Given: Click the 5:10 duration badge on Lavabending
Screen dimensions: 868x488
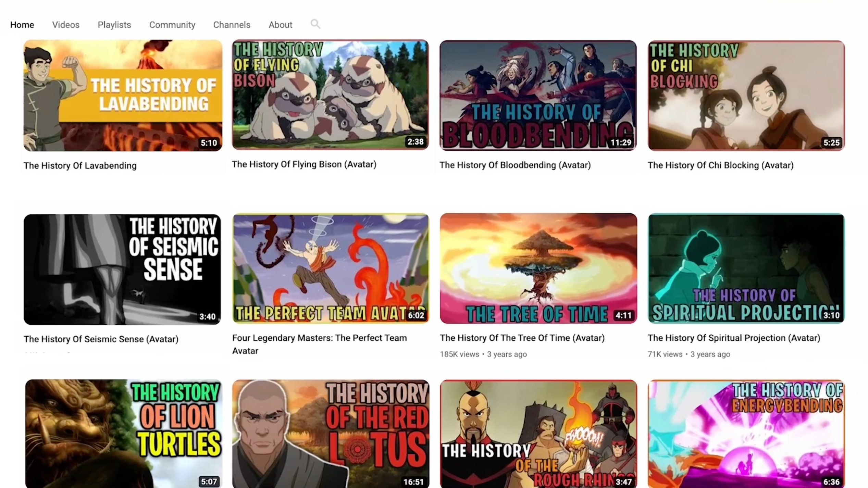Looking at the screenshot, I should coord(209,143).
